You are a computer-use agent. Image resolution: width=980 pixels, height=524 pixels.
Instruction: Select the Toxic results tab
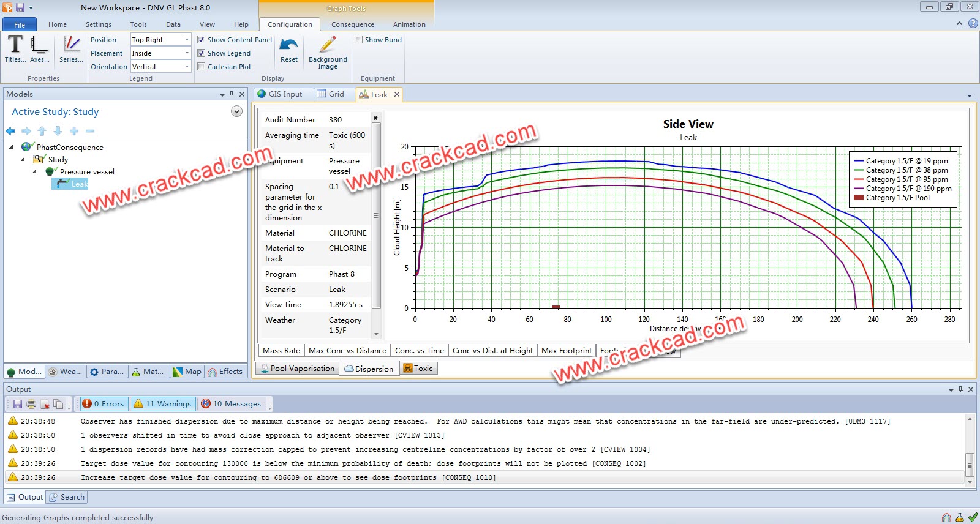(418, 369)
